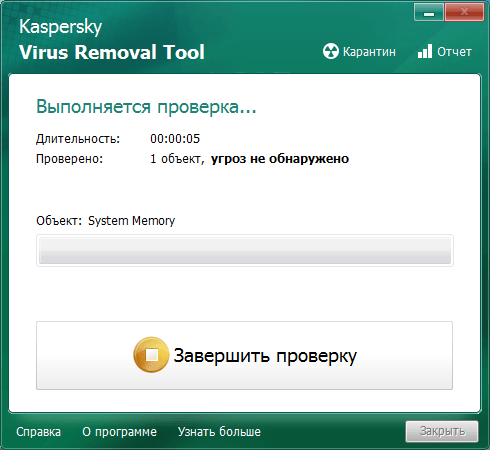Click the scan progress bar

click(245, 250)
